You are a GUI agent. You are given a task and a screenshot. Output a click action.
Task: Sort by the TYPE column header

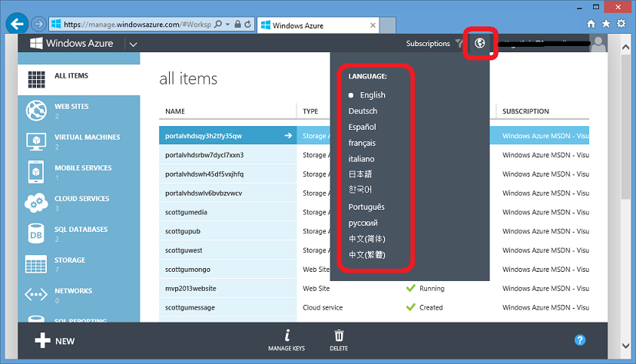tap(310, 111)
